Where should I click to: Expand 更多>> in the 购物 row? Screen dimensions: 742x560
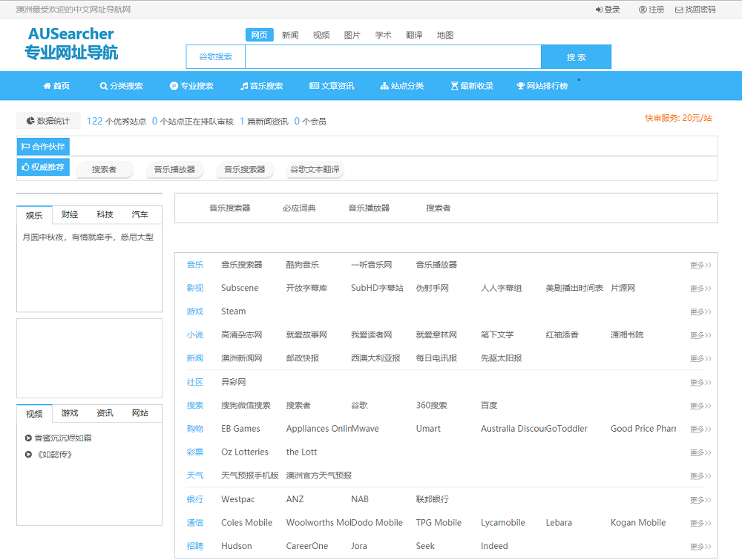tap(700, 429)
